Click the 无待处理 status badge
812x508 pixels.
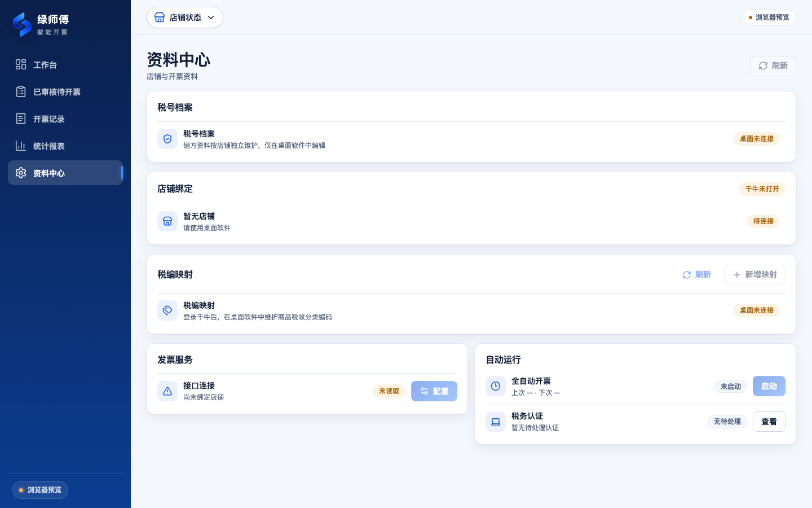click(x=727, y=422)
